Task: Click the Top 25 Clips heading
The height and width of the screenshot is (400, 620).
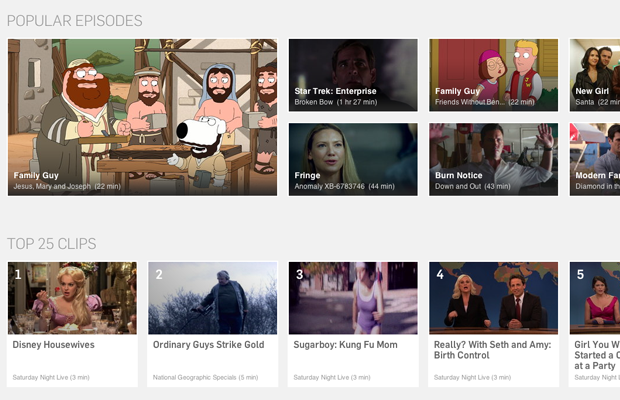Action: (52, 244)
